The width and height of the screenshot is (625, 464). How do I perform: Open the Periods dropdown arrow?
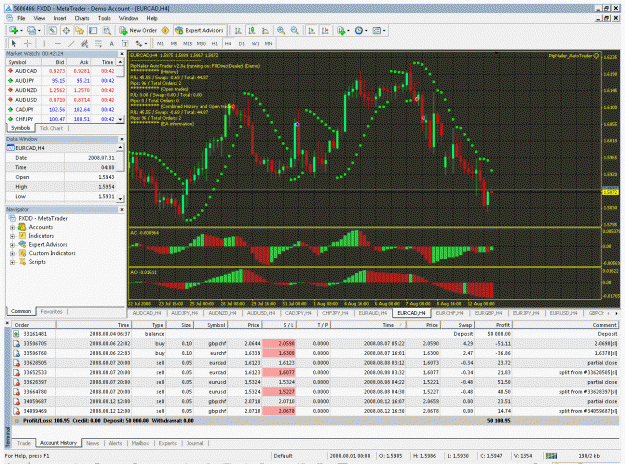click(x=366, y=31)
